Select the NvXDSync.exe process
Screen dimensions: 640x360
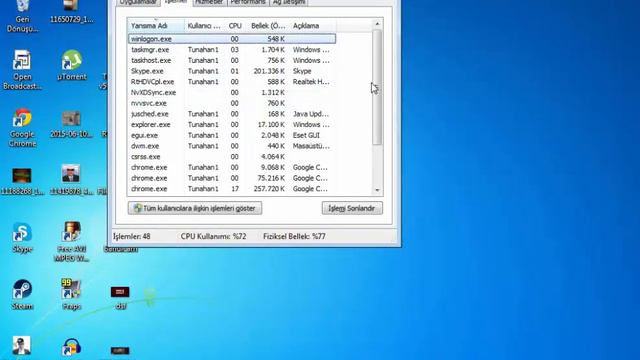tap(232, 93)
